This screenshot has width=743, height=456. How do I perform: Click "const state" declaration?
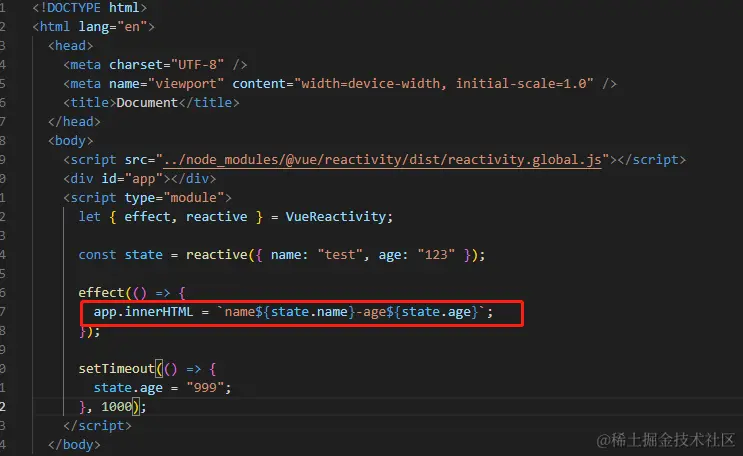tap(120, 255)
